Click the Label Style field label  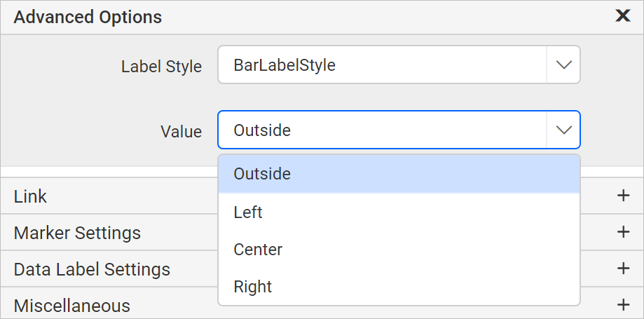(x=161, y=66)
